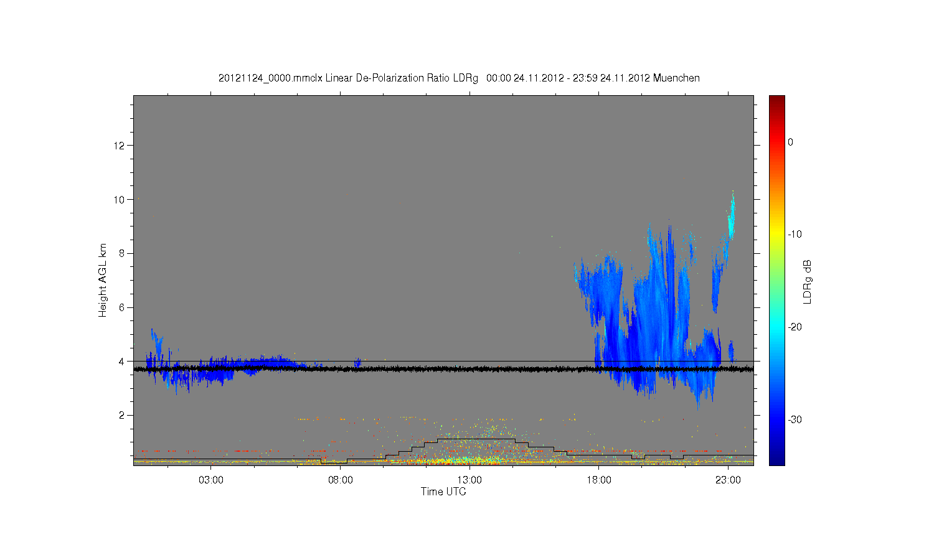Click the 'LDRg dB' colorbar label
Viewport: 934px width, 560px height.
pos(808,281)
